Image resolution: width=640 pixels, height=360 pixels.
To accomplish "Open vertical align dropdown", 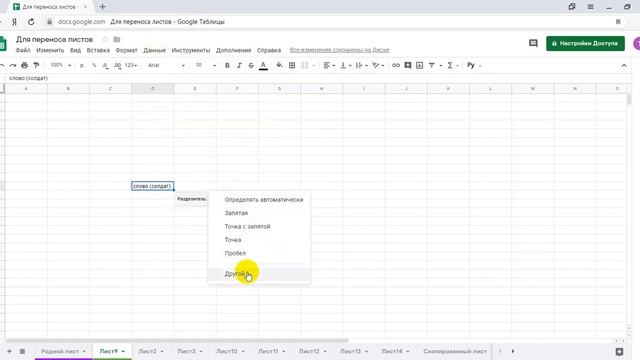I will click(x=345, y=65).
